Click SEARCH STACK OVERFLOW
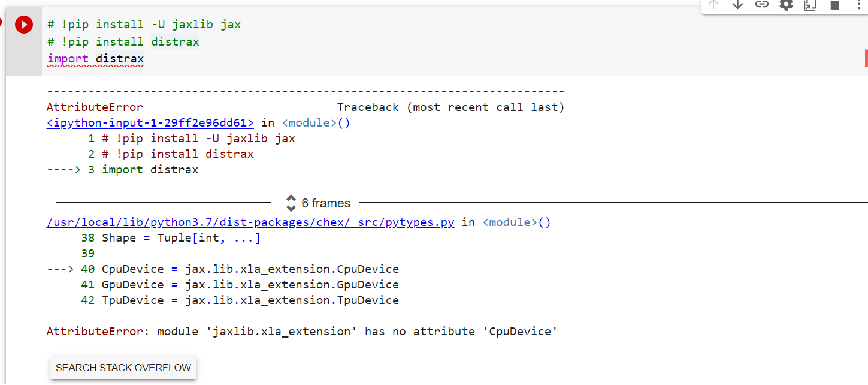This screenshot has height=385, width=868. 123,368
